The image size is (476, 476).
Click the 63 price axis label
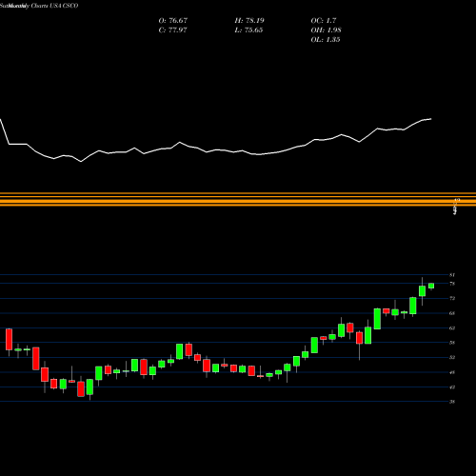click(452, 328)
